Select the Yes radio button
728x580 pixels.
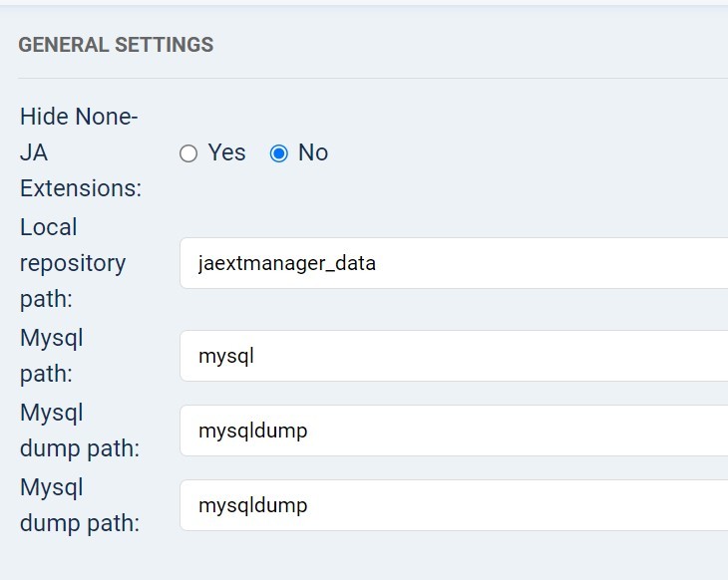(x=188, y=153)
